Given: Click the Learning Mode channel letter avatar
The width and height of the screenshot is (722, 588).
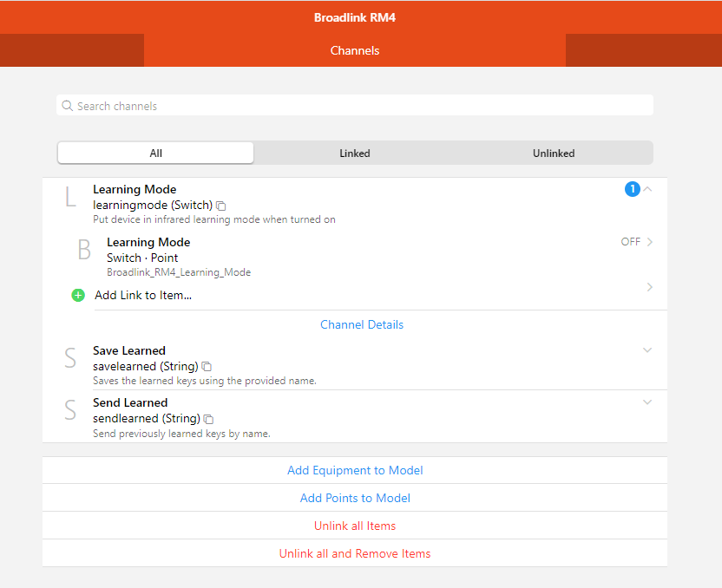Looking at the screenshot, I should (x=70, y=197).
